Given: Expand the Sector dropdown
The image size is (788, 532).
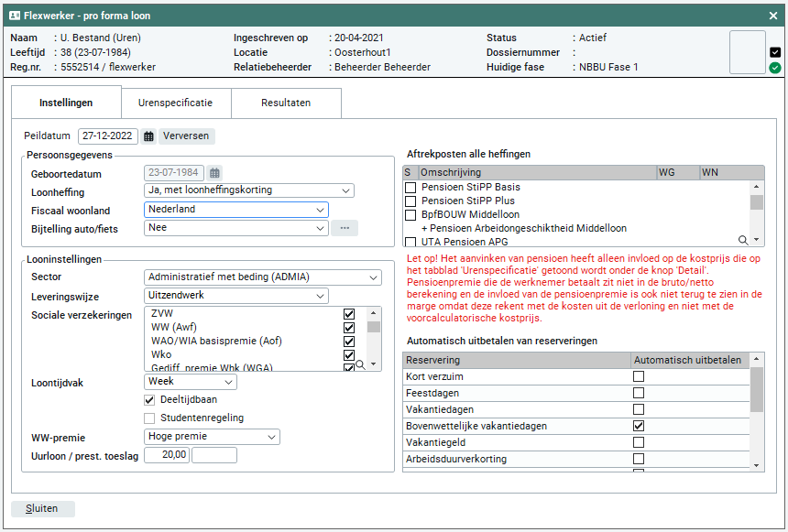Looking at the screenshot, I should click(x=263, y=277).
